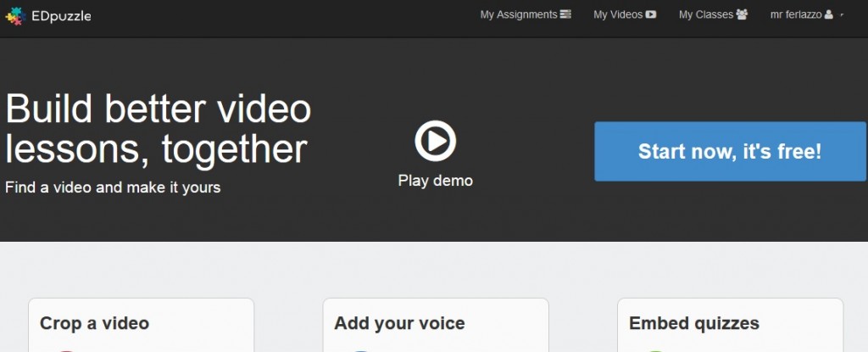The height and width of the screenshot is (352, 868).
Task: Select the Crop a video card heading
Action: coord(95,323)
